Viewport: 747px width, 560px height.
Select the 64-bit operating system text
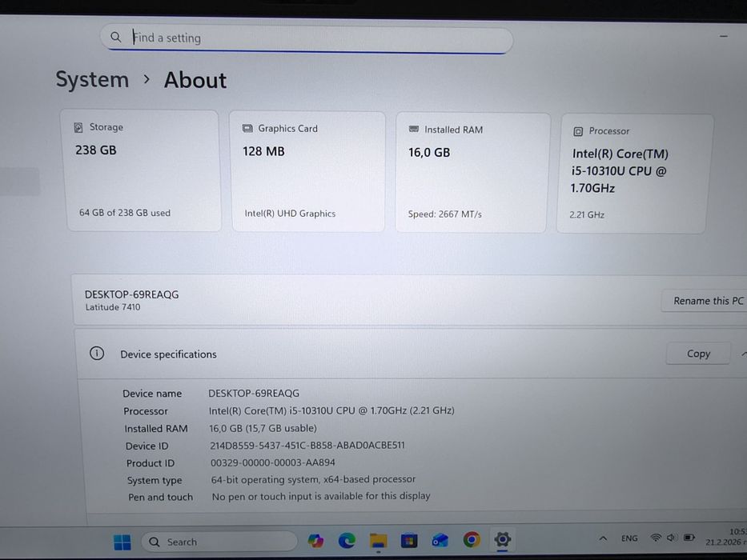coord(313,479)
